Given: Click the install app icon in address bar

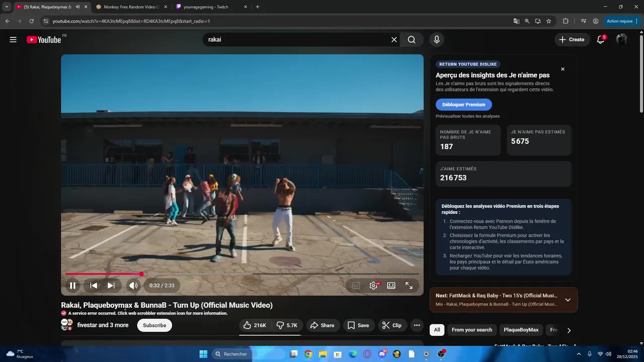Looking at the screenshot, I should (x=538, y=21).
